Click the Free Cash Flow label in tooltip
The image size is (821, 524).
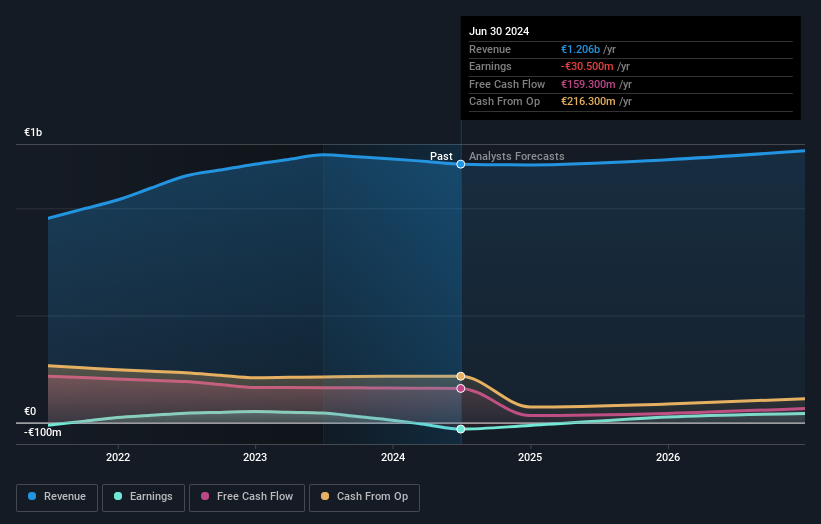(507, 84)
